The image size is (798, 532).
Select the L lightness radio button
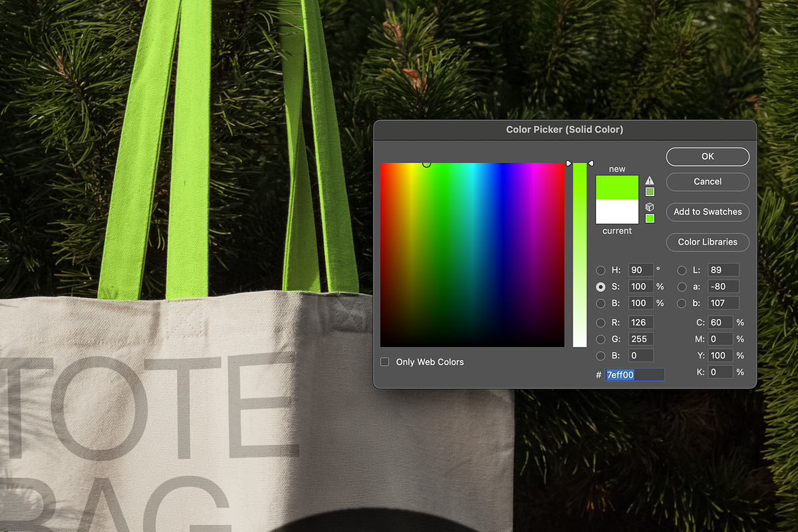pyautogui.click(x=682, y=270)
